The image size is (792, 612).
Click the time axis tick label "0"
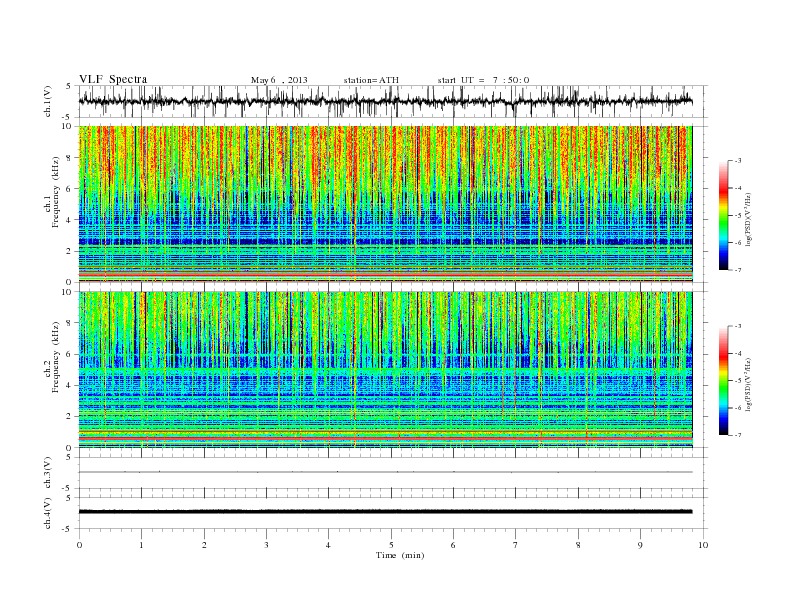tap(79, 545)
